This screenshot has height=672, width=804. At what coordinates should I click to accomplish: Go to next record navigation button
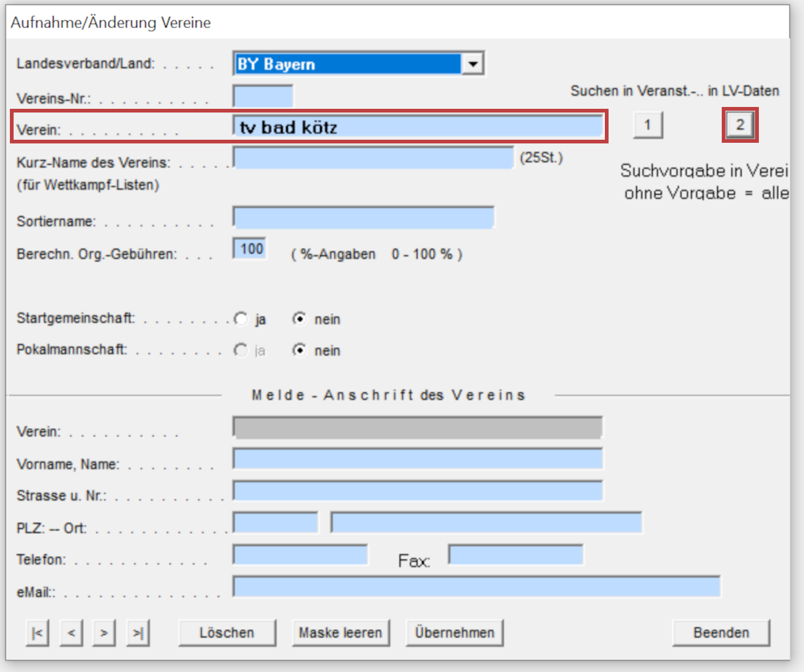click(104, 633)
